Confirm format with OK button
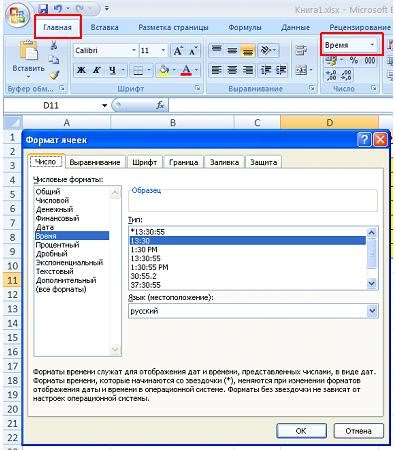 pos(301,431)
